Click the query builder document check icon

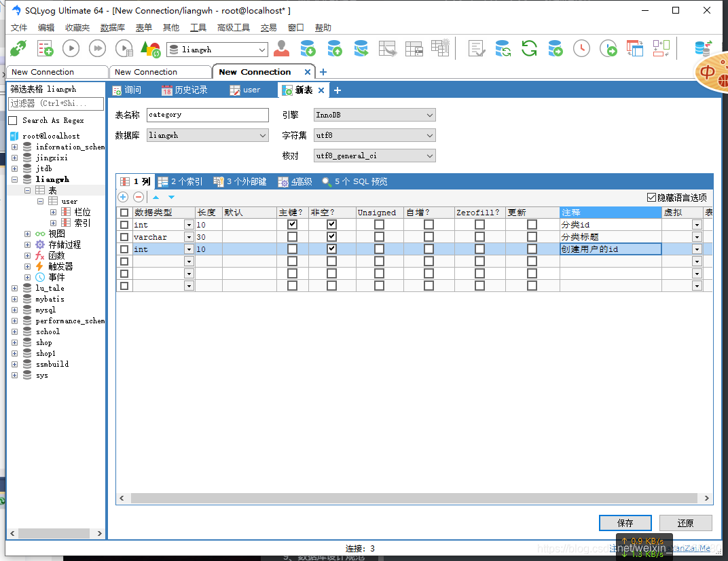(476, 48)
